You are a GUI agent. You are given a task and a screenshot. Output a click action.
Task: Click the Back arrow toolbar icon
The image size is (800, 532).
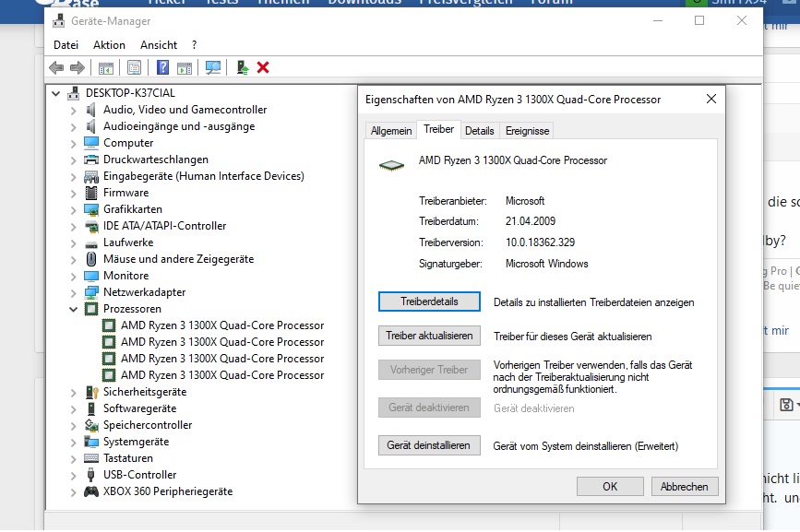(x=56, y=67)
